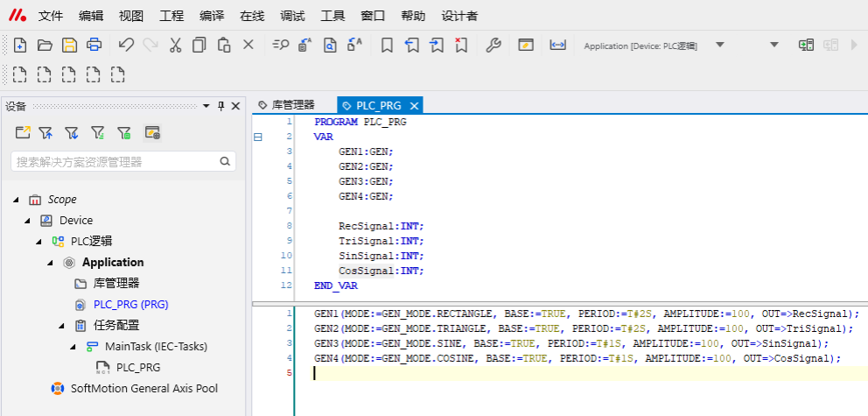
Task: Click the filter with green table icon
Action: click(123, 132)
